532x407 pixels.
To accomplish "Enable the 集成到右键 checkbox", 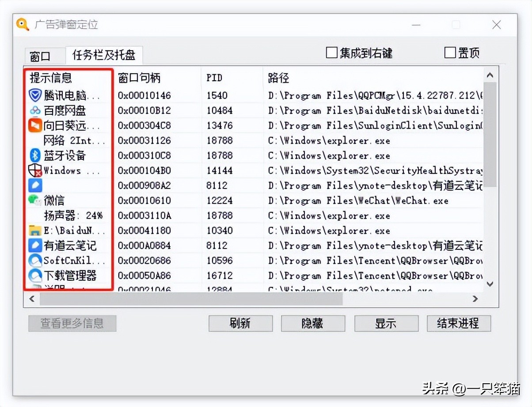I will pyautogui.click(x=331, y=52).
